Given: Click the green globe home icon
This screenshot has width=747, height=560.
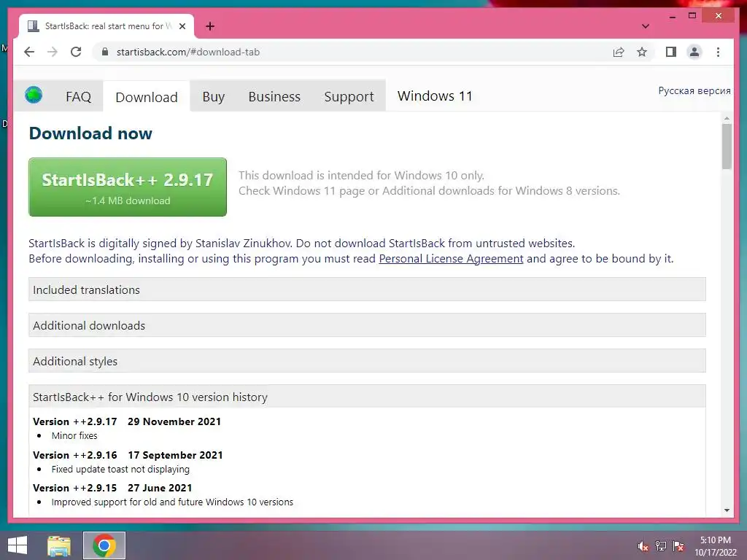Looking at the screenshot, I should 34,95.
